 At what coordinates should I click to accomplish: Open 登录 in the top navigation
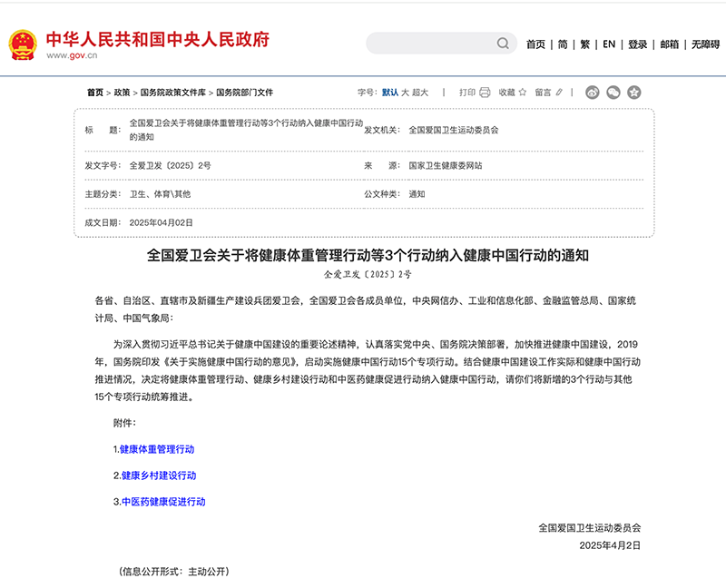(638, 44)
